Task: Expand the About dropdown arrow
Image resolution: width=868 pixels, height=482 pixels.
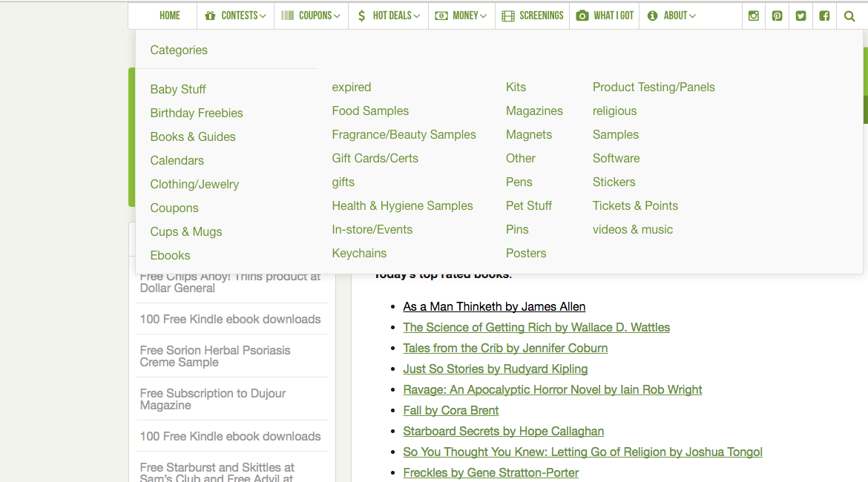Action: point(692,16)
